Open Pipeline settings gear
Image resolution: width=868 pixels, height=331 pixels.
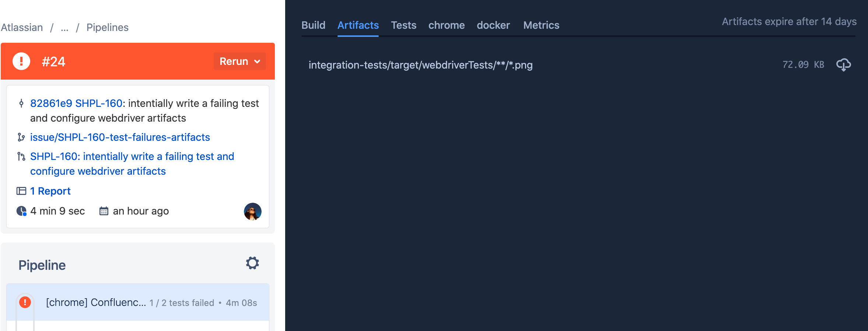(252, 263)
